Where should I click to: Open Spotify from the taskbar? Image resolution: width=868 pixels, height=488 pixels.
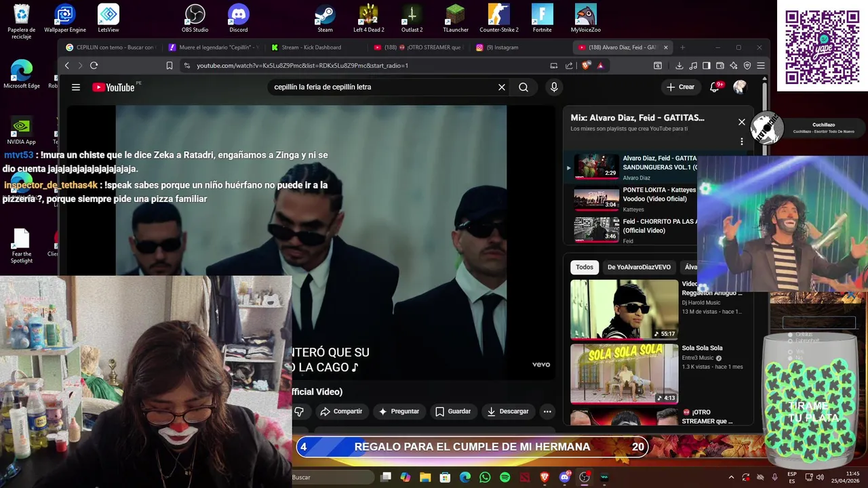pyautogui.click(x=505, y=477)
